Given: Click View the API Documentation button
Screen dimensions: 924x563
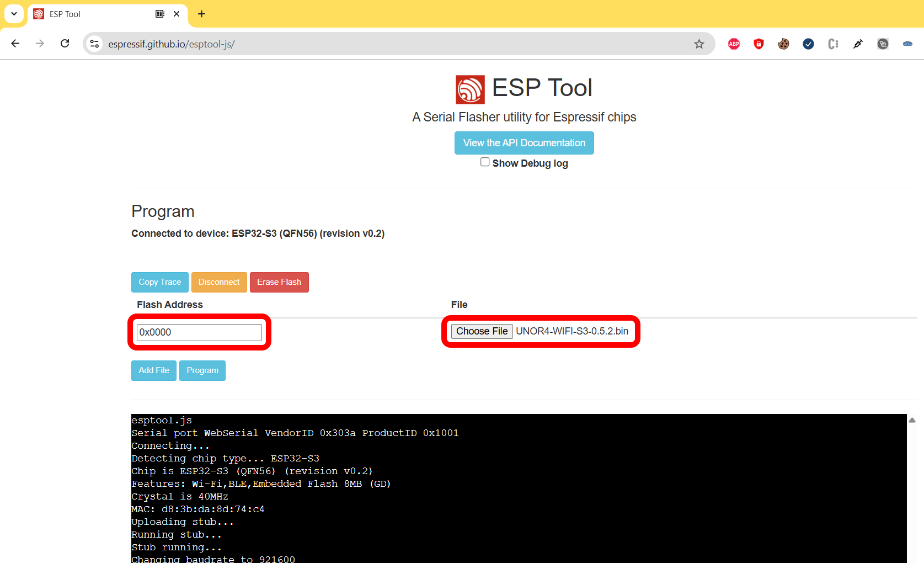Looking at the screenshot, I should tap(524, 143).
